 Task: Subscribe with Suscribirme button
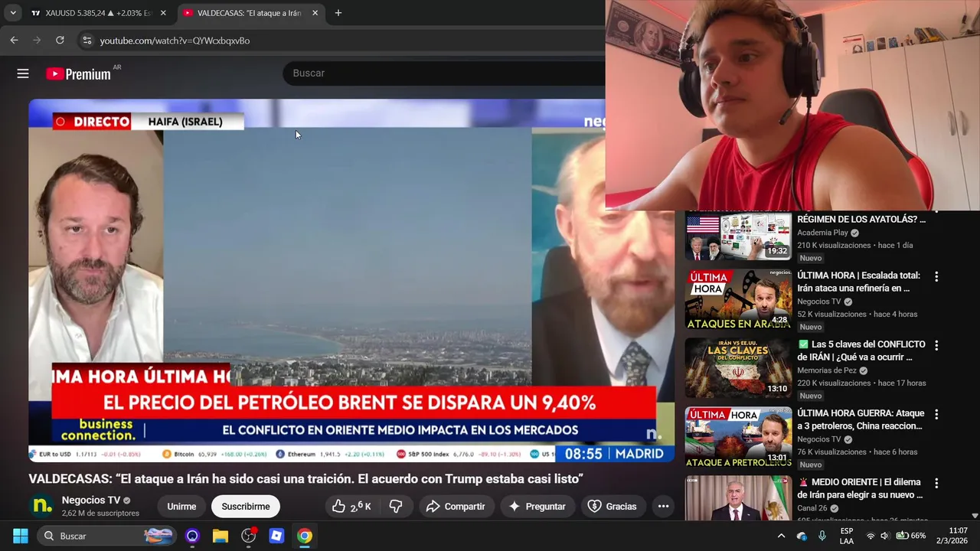pos(246,506)
